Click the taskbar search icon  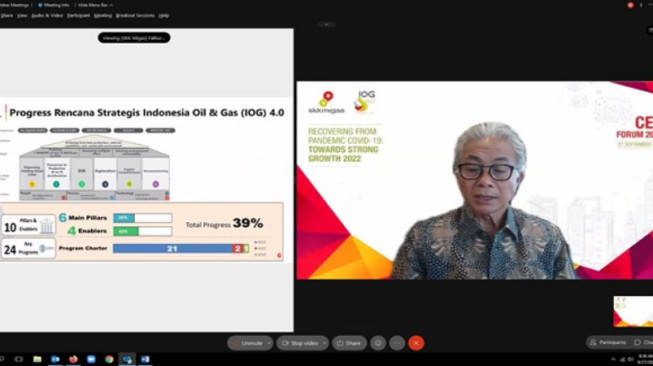[x=2, y=359]
